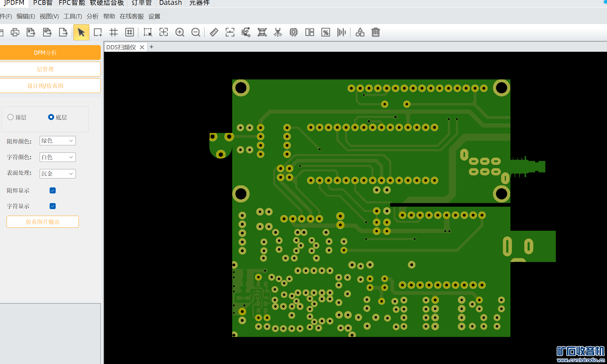Click the chip component icon
The image size is (607, 364).
pos(294,32)
